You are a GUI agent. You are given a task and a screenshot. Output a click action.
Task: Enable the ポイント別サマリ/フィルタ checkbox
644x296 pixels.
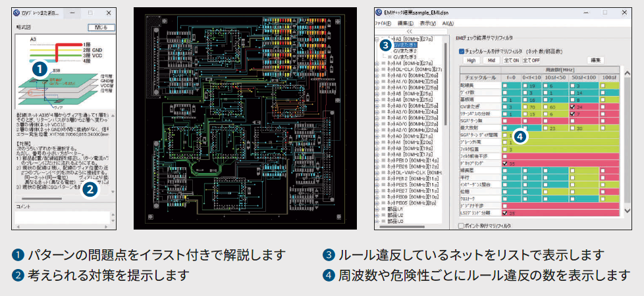(x=461, y=225)
